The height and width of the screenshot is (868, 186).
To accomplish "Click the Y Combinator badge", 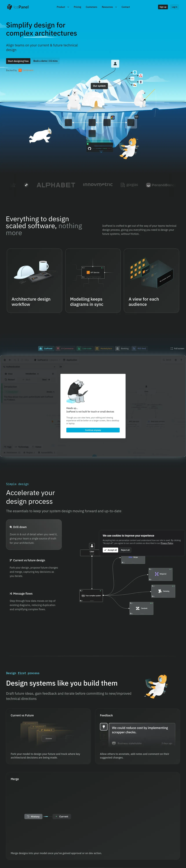I will click(x=26, y=70).
